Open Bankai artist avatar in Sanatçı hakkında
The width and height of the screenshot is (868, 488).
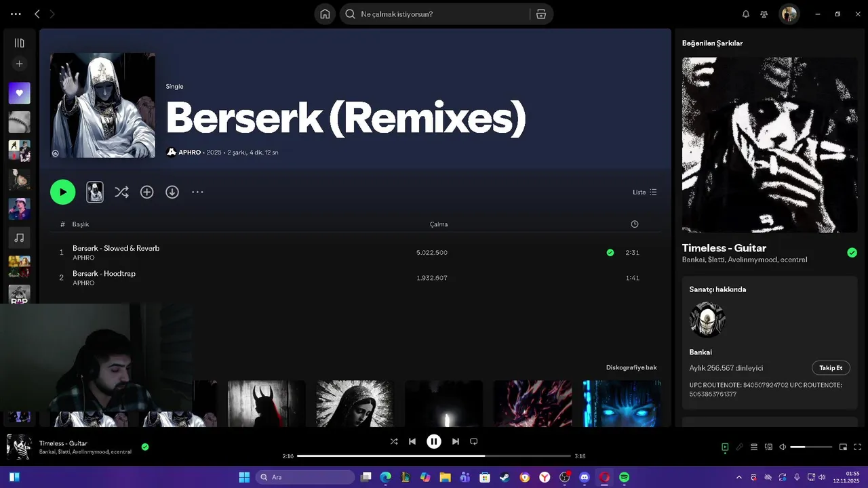[707, 320]
